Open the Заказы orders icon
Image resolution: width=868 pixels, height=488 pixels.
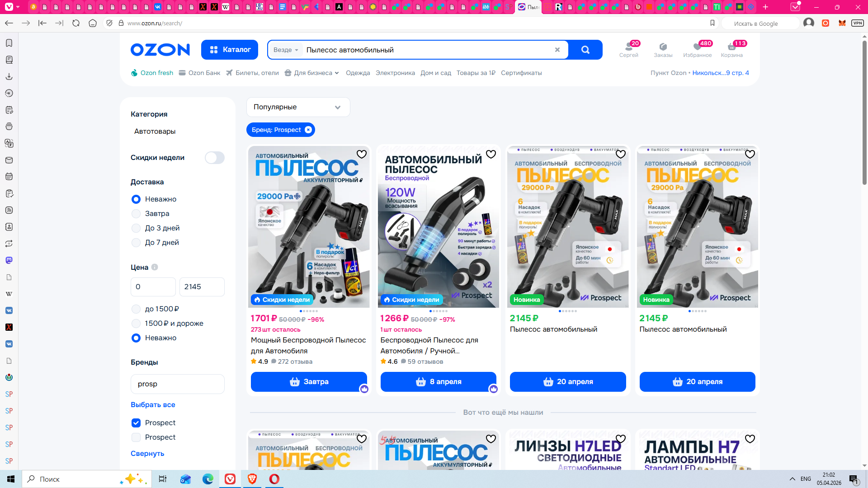pyautogui.click(x=663, y=49)
